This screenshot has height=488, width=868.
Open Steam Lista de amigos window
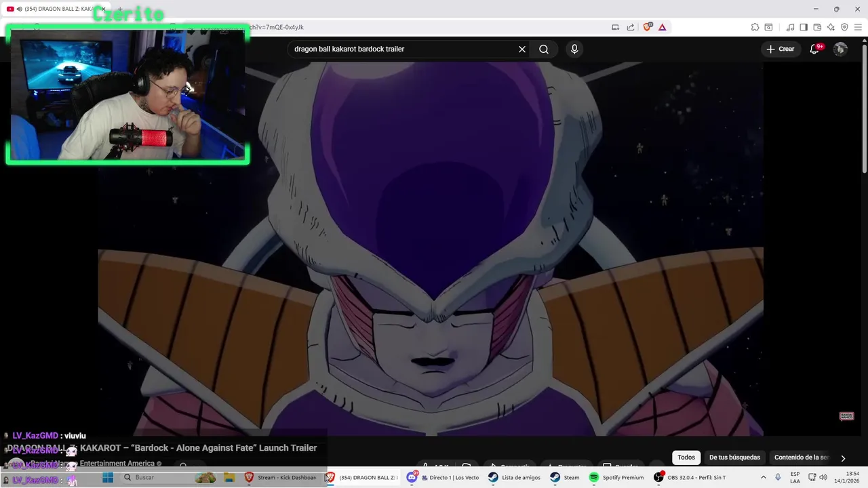(x=514, y=477)
